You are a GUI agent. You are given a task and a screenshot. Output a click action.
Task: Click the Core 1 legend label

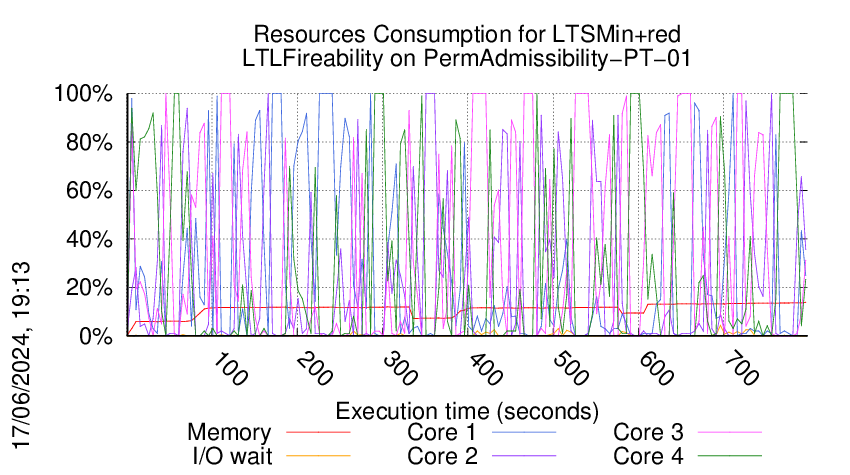coord(441,432)
